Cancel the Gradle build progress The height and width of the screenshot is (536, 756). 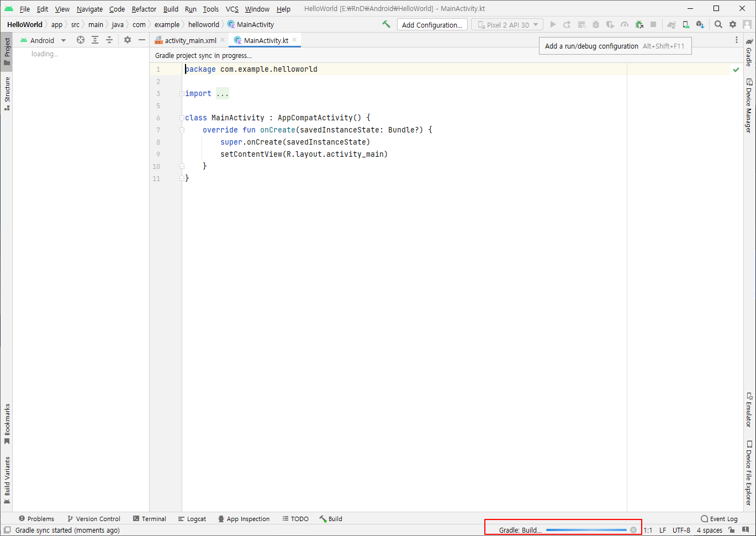[x=633, y=530]
